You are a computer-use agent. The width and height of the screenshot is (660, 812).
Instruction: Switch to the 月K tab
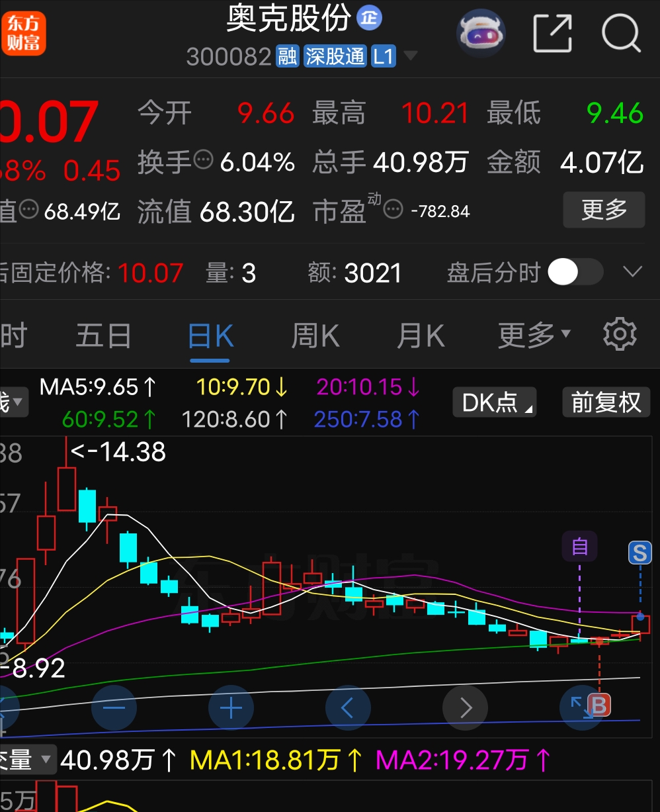point(421,336)
